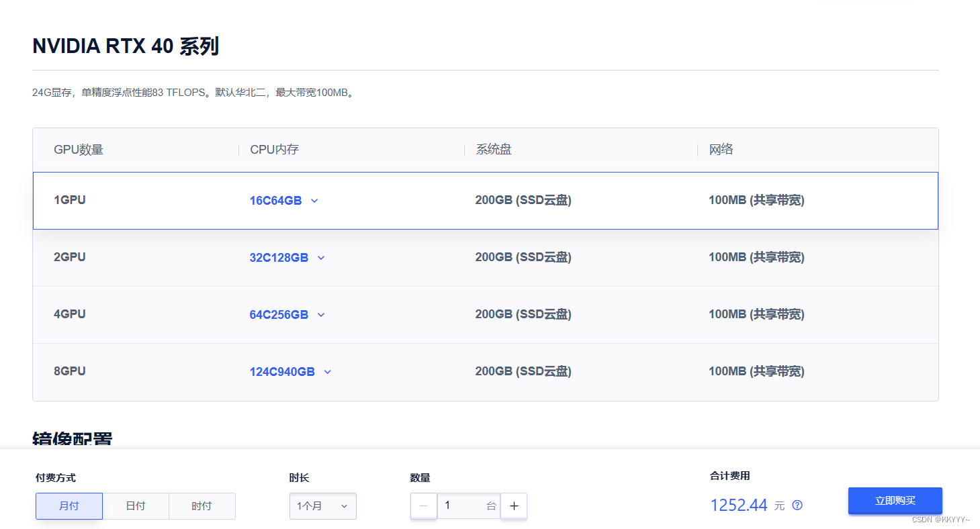Click the 1252.44 price text
This screenshot has height=529, width=980.
point(739,505)
